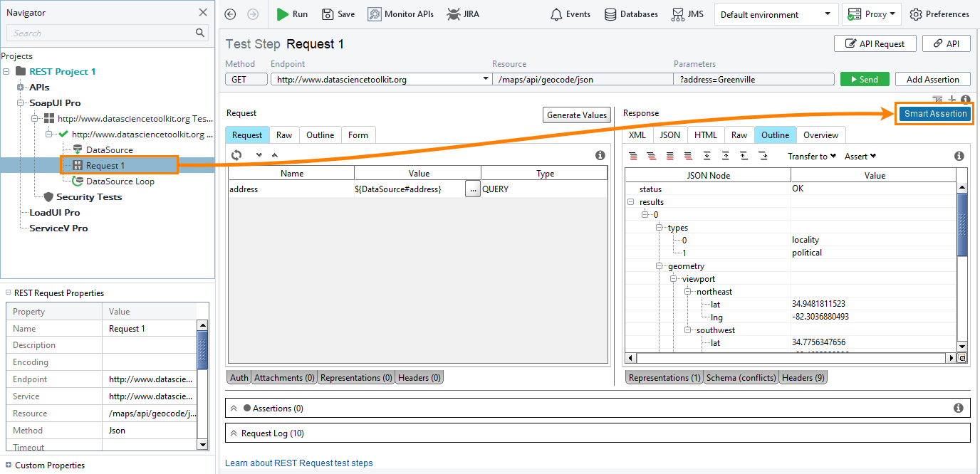Viewport: 980px width, 474px height.
Task: Expand the Assertions (0) panel
Action: (x=233, y=408)
